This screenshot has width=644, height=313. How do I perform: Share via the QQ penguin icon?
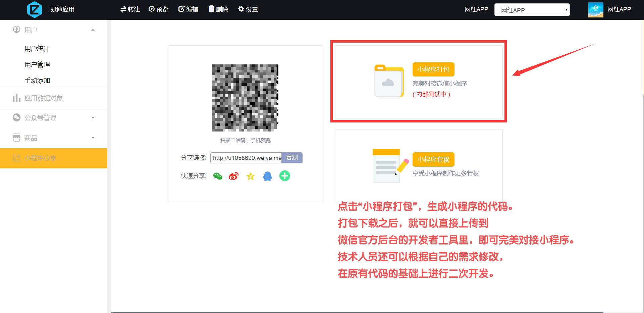click(x=267, y=176)
